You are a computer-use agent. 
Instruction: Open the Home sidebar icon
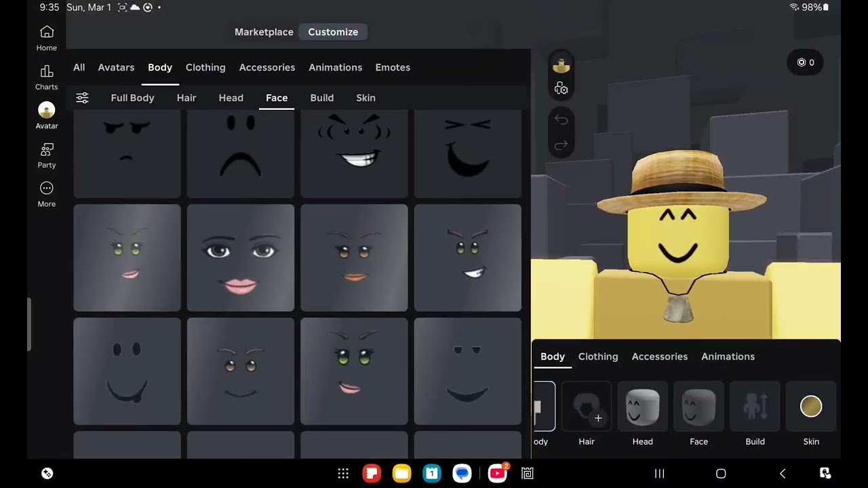point(47,39)
